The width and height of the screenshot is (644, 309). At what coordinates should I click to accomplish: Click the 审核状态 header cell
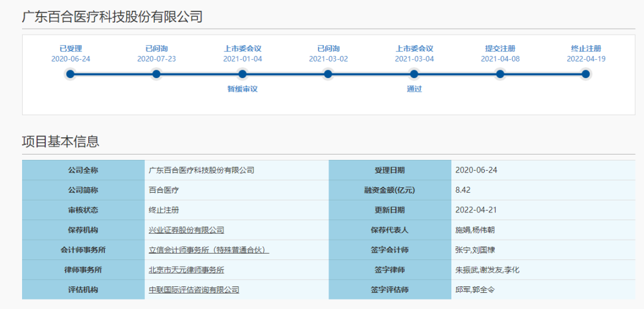click(x=83, y=210)
